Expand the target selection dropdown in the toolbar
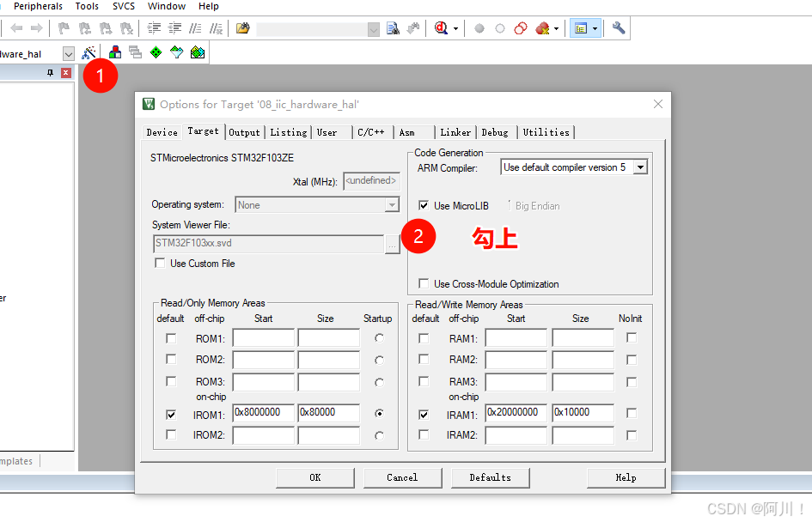 (69, 53)
